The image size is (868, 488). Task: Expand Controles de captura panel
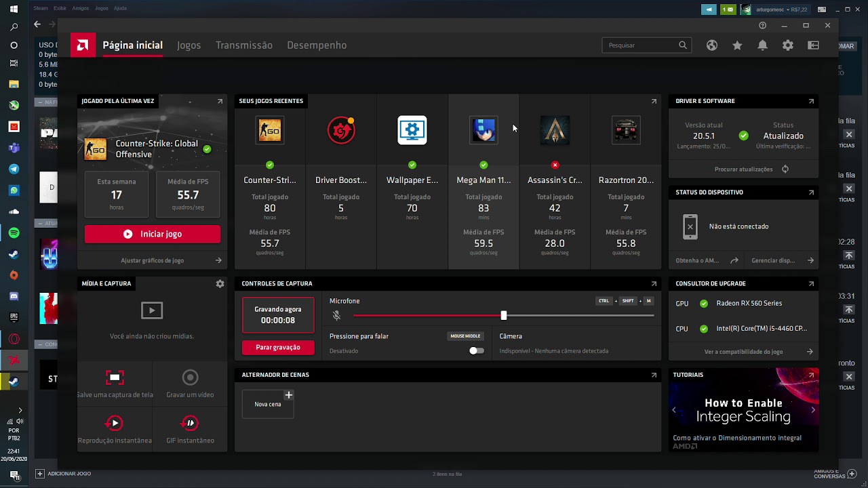pyautogui.click(x=654, y=283)
